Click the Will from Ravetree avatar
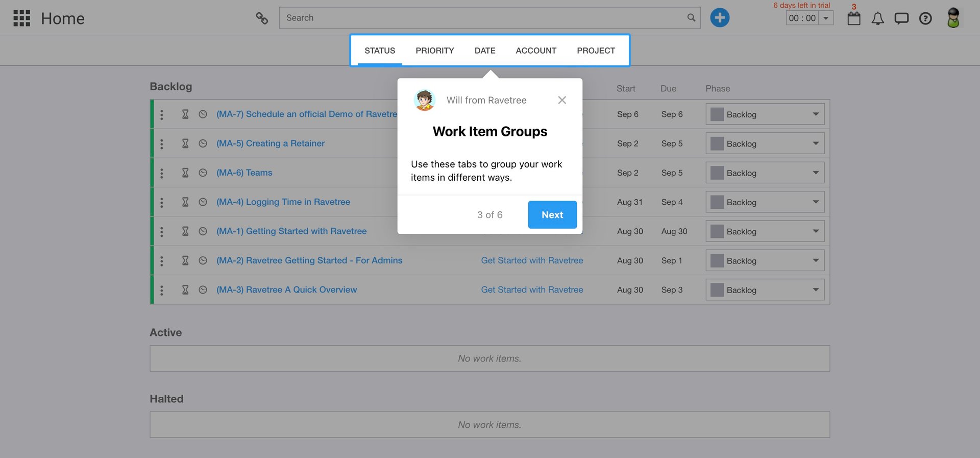 tap(424, 100)
